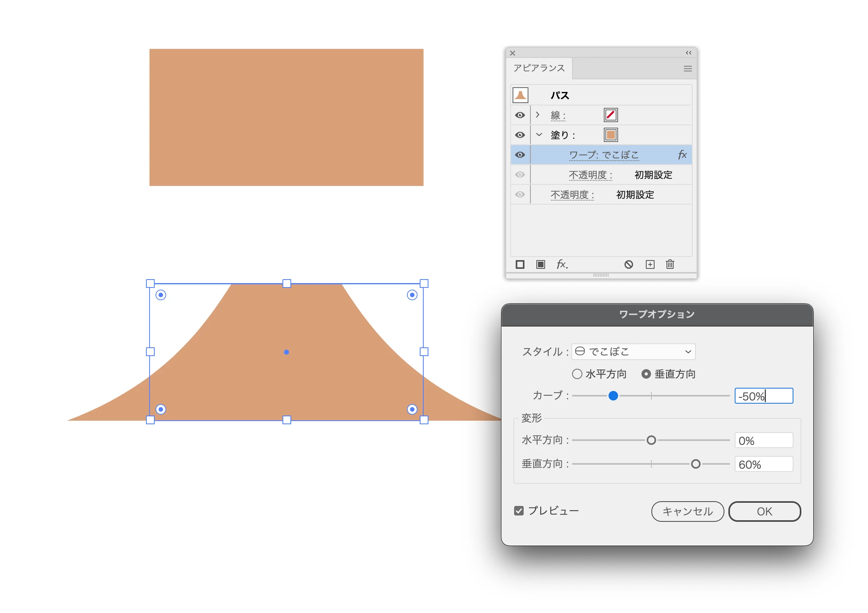Collapse the 塗り fill row chevron
Screen dimensions: 868x613
(539, 135)
